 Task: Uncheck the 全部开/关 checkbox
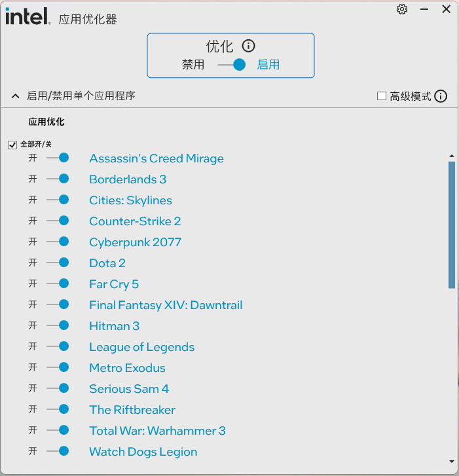pos(12,145)
